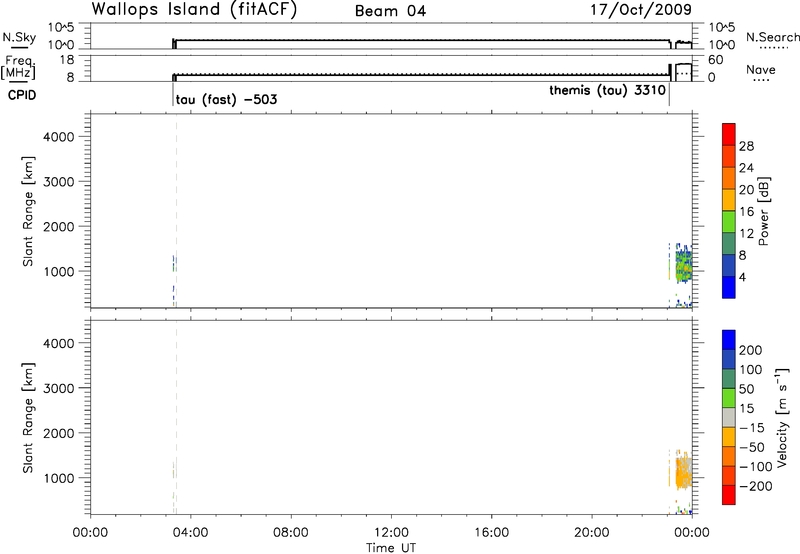Click the dark blue top velocity swatch
800x554 pixels.
tap(729, 340)
